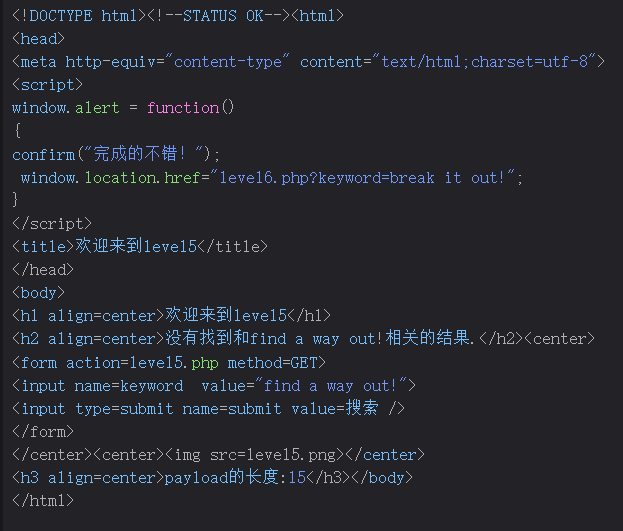Click the opening body tag
Viewport: 623px width, 531px height.
click(x=38, y=292)
